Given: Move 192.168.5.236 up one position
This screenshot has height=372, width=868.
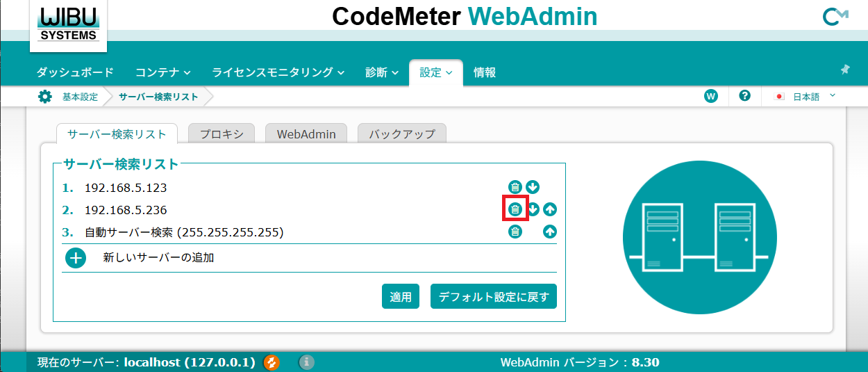Looking at the screenshot, I should tap(550, 209).
